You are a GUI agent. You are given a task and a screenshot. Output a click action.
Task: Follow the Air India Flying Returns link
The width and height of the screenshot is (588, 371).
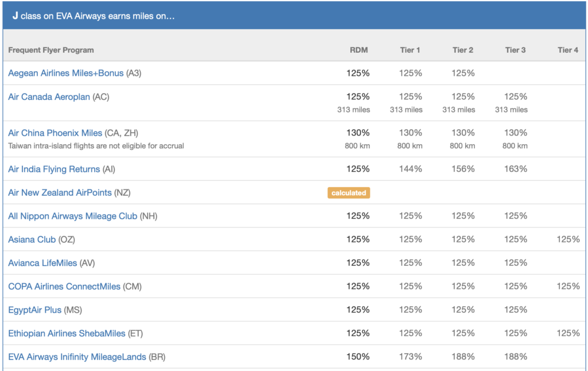point(54,169)
